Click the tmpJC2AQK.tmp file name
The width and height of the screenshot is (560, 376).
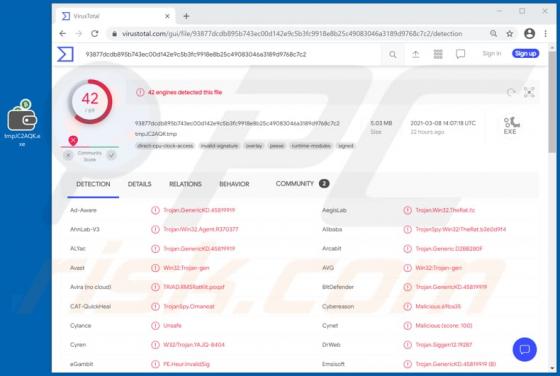point(156,134)
